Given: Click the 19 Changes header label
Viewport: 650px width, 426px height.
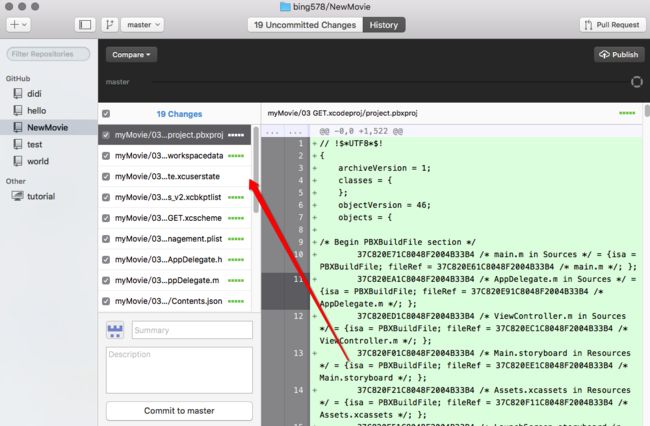Looking at the screenshot, I should tap(179, 114).
